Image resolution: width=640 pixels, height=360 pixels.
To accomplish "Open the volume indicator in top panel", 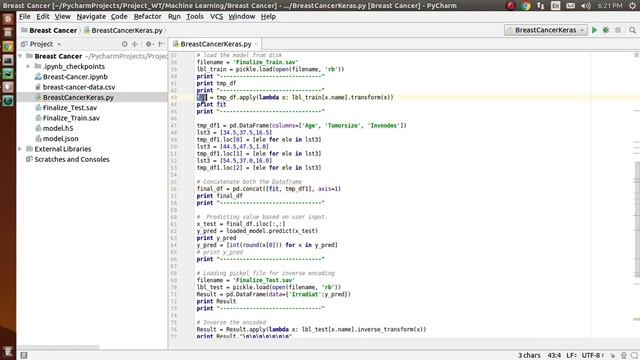I will pyautogui.click(x=586, y=5).
